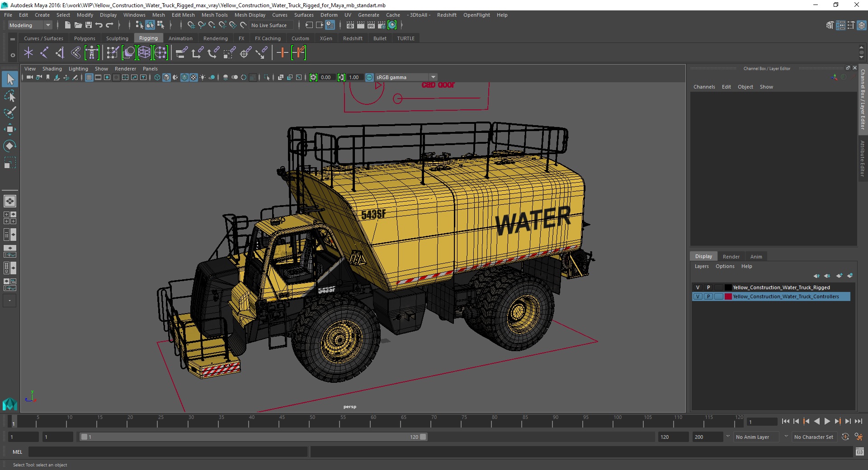868x470 pixels.
Task: Toggle textured display in viewport toolbar
Action: click(193, 77)
